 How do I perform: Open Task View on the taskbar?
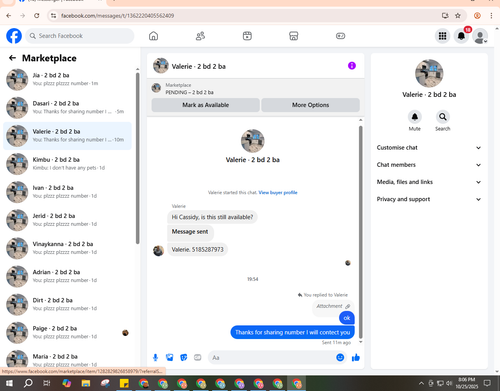[x=47, y=383]
